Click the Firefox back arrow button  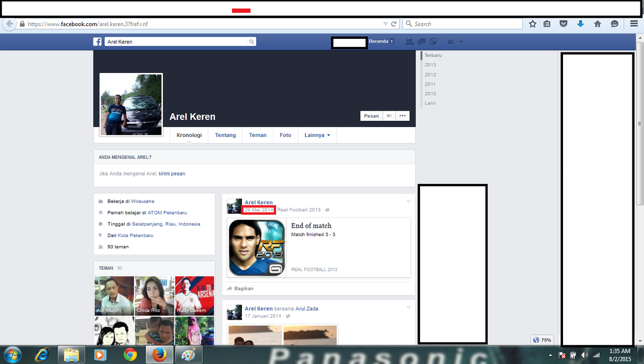click(x=9, y=24)
